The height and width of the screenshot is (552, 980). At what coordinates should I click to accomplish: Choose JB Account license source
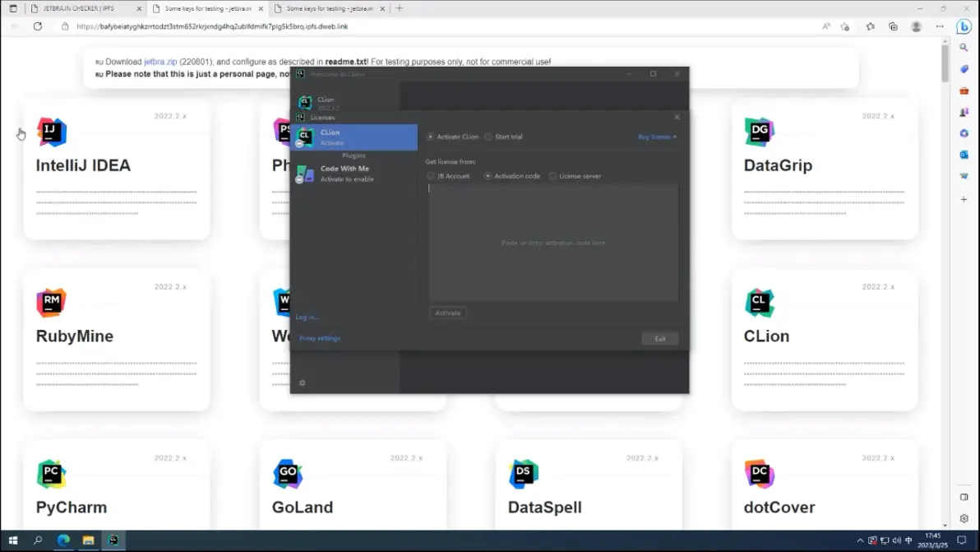(x=430, y=176)
